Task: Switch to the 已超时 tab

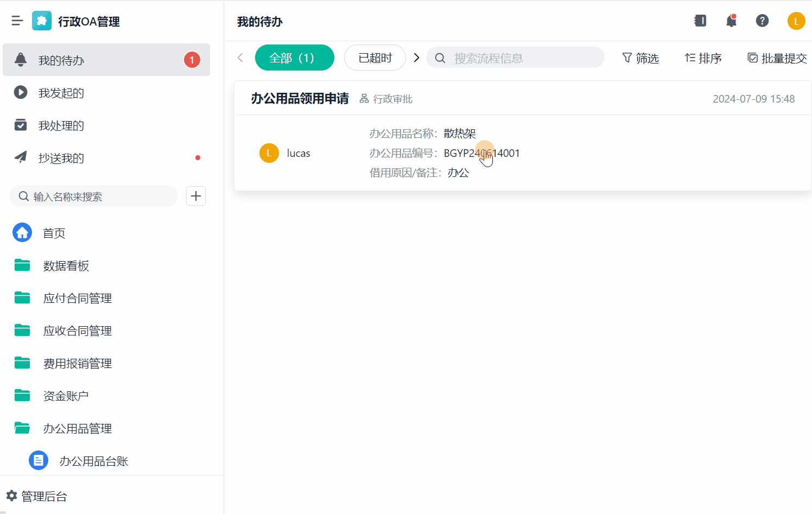Action: pos(375,58)
